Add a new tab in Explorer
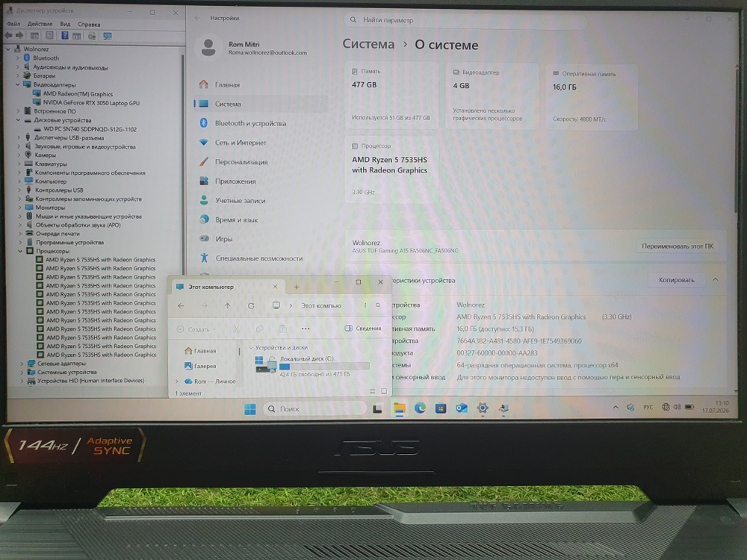The height and width of the screenshot is (560, 747). click(x=297, y=287)
